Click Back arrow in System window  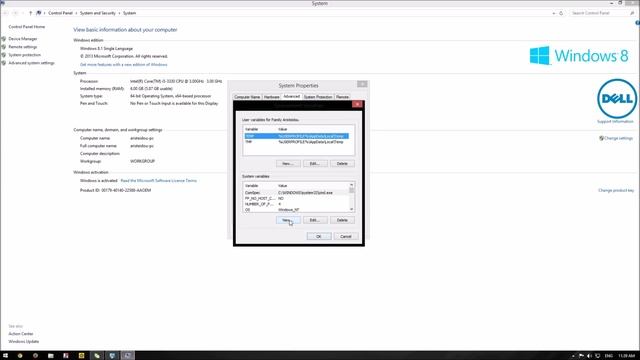[6, 13]
